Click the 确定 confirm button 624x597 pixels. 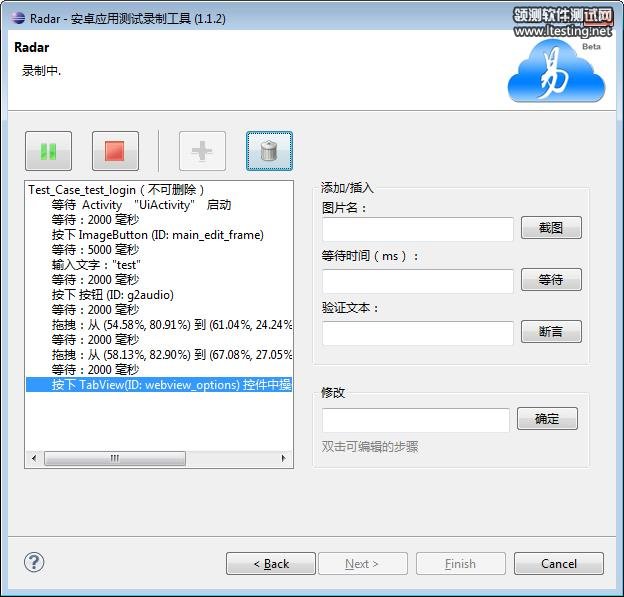(547, 419)
